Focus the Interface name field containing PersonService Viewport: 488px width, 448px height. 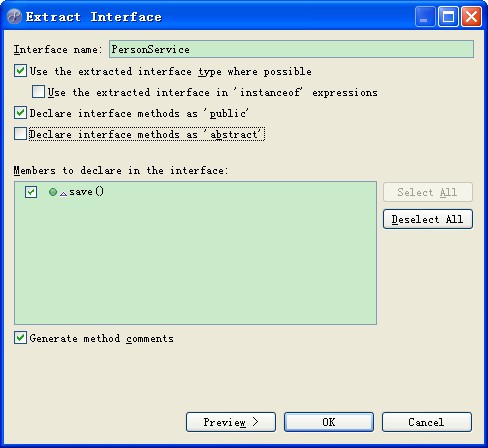pos(291,49)
